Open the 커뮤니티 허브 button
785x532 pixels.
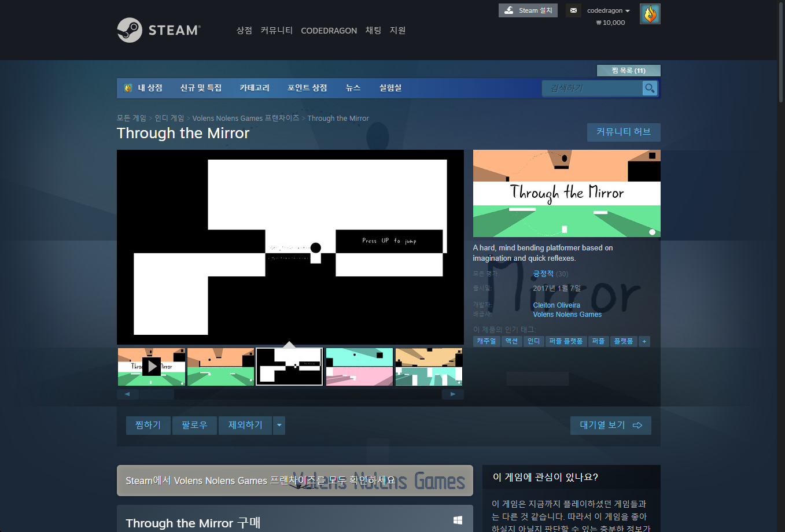(624, 132)
